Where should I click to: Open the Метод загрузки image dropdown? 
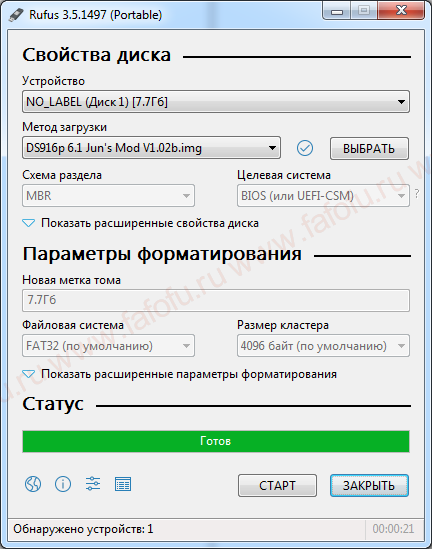[151, 148]
